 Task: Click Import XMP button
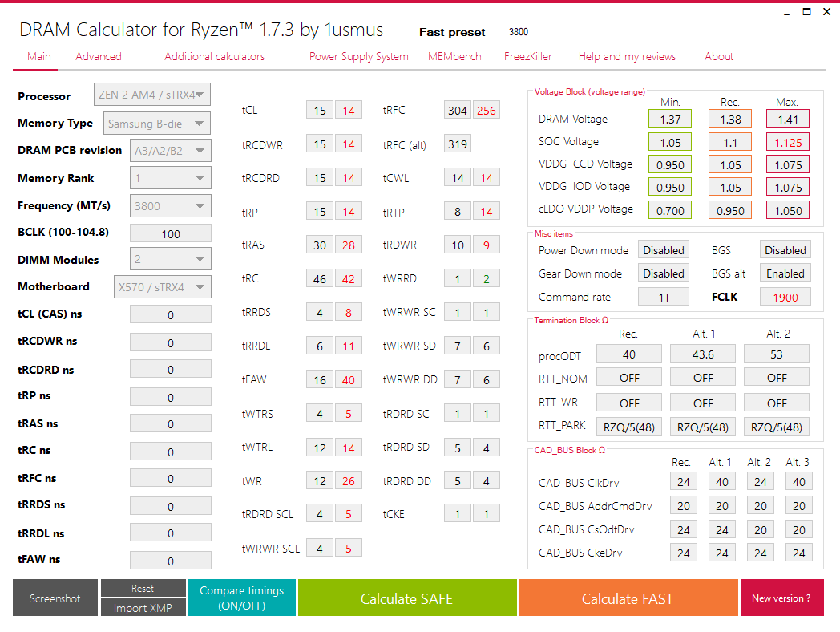tap(143, 607)
